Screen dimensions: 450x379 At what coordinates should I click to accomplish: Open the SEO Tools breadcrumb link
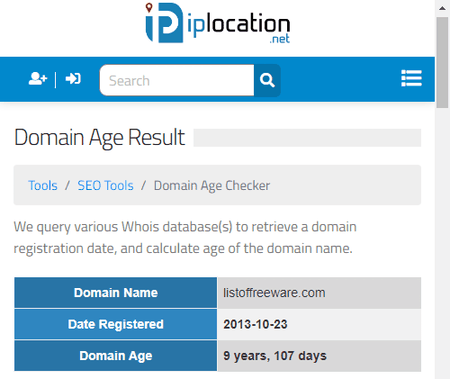pyautogui.click(x=105, y=185)
